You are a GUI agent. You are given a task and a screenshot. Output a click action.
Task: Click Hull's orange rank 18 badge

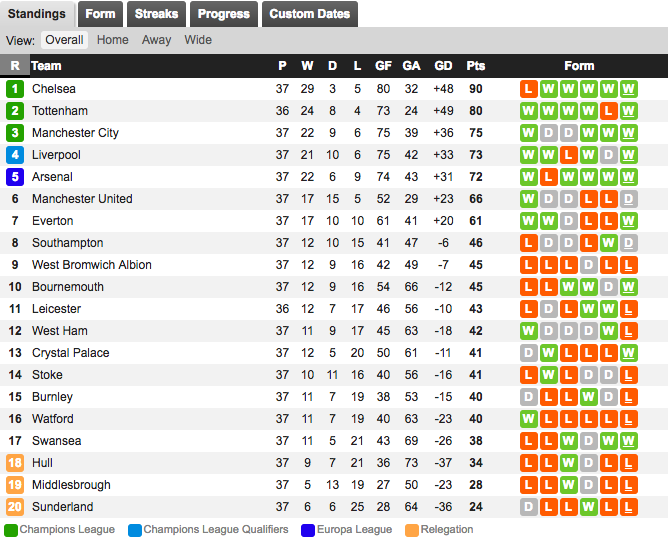[15, 463]
